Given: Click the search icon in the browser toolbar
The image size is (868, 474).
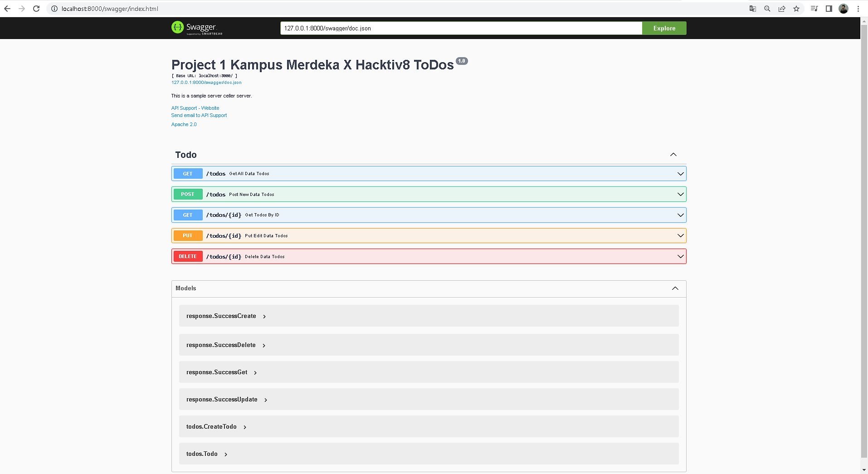Looking at the screenshot, I should click(767, 8).
